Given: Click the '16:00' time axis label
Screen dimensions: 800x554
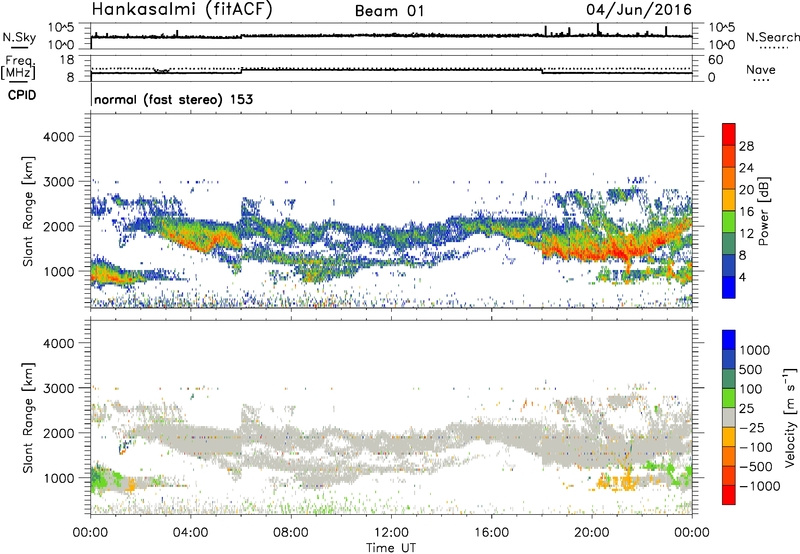Looking at the screenshot, I should [x=491, y=533].
